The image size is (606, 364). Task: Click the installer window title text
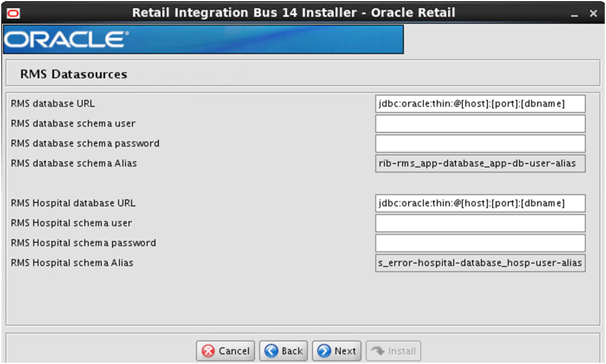(x=294, y=13)
